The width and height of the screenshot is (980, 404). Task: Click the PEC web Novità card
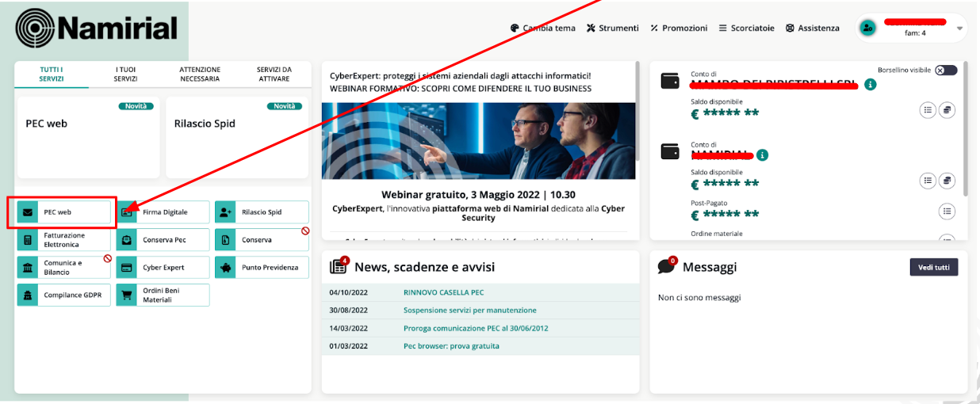pos(88,138)
